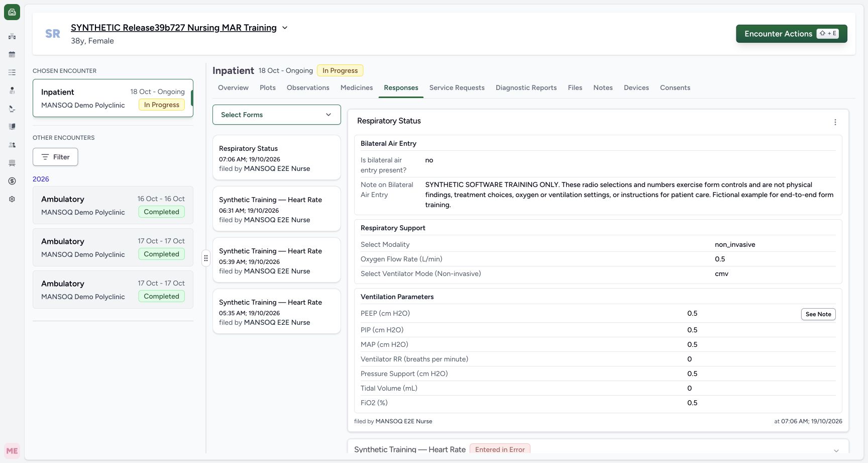The image size is (868, 463).
Task: Click the Encounter Actions button
Action: click(792, 34)
